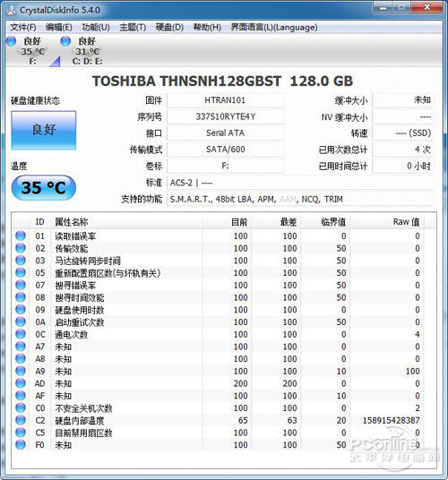This screenshot has width=448, height=480.
Task: Click the status orb for attribute 08 搜寻时间效能
Action: coord(21,297)
